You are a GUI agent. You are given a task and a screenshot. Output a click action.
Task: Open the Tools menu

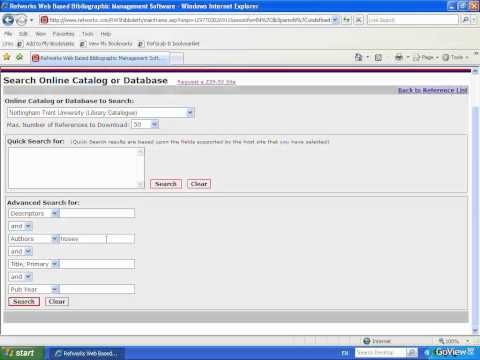[88, 34]
